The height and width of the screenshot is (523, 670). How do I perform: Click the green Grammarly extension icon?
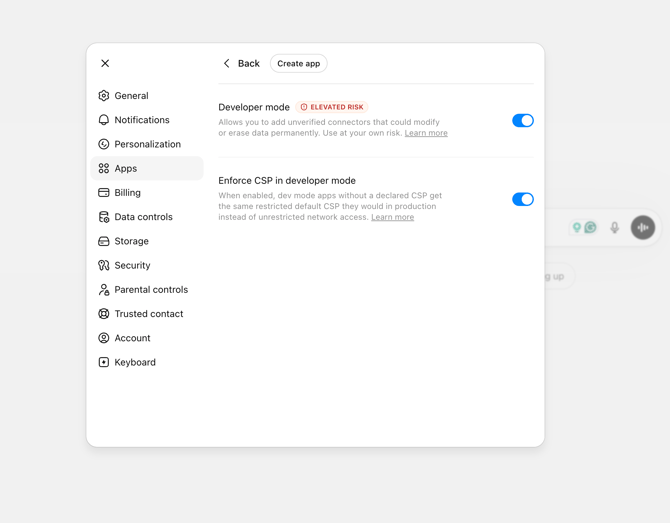click(x=591, y=227)
